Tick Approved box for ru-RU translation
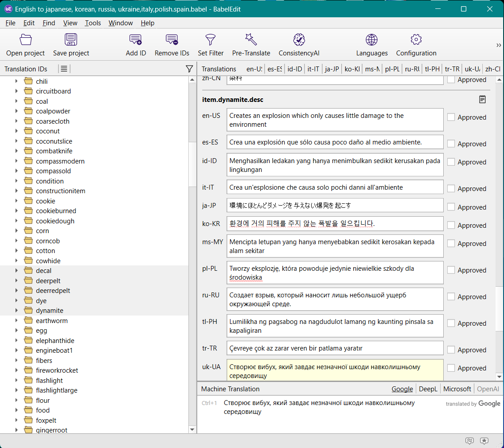This screenshot has width=504, height=448. 451,297
